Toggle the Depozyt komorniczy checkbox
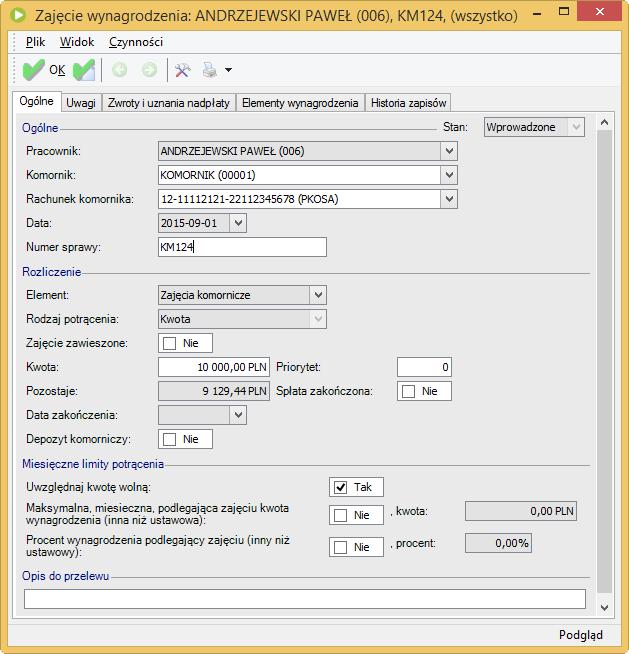 (x=169, y=440)
